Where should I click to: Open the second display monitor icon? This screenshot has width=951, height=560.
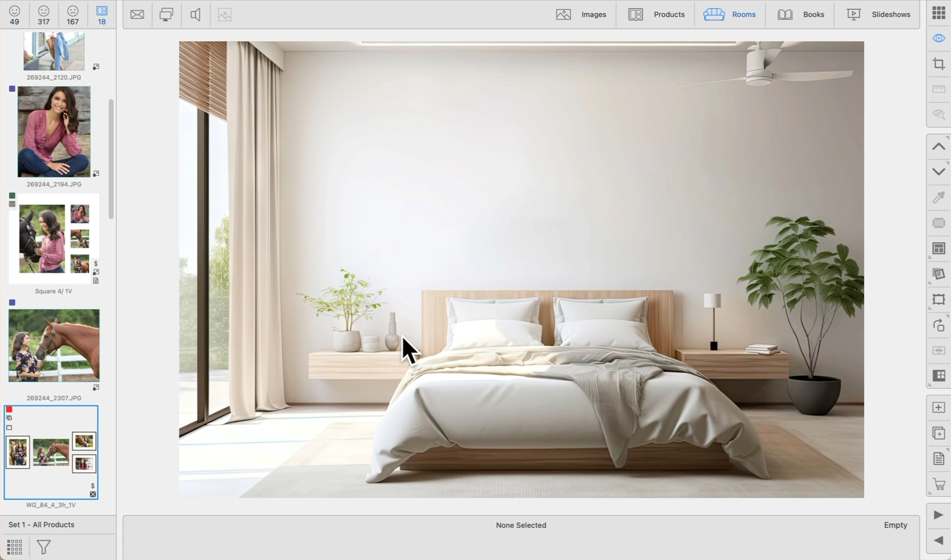coord(166,15)
